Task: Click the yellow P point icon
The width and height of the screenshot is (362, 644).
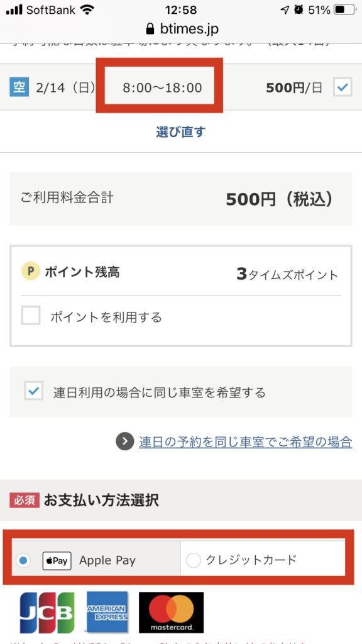Action: coord(31,272)
